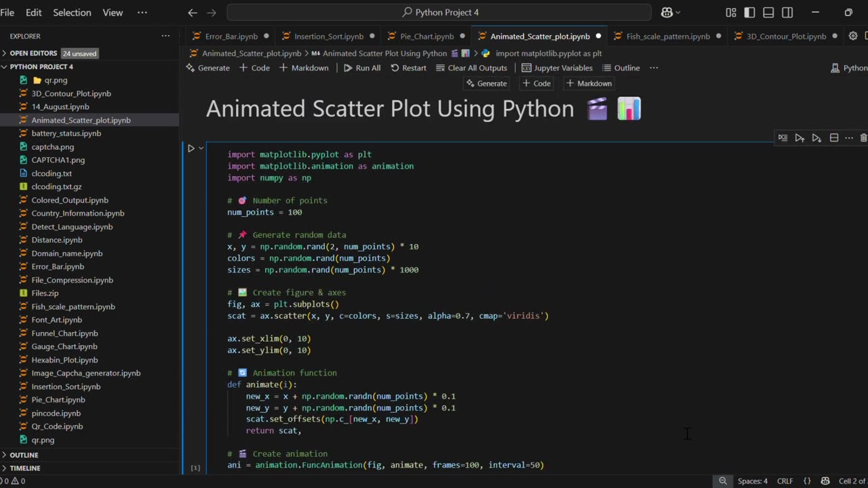Open the Selection menu
The height and width of the screenshot is (488, 868).
point(72,12)
